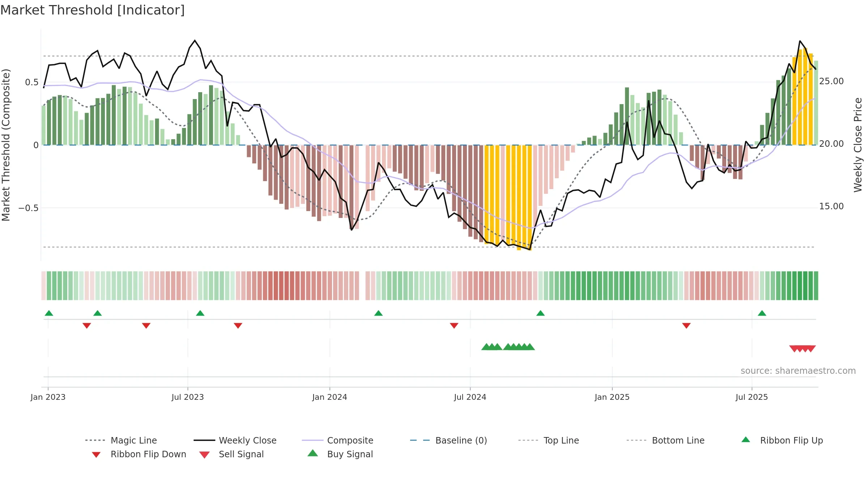Viewport: 868px width, 488px height.
Task: Click the green flip-up marker near March 2023
Action: point(97,313)
